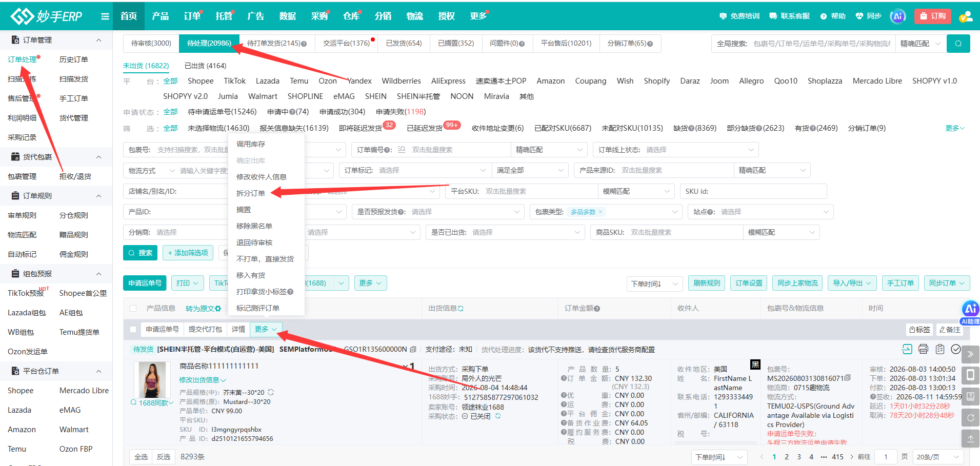Click the refresh icon next to 出货信息 header
This screenshot has height=466, width=980.
click(x=461, y=309)
